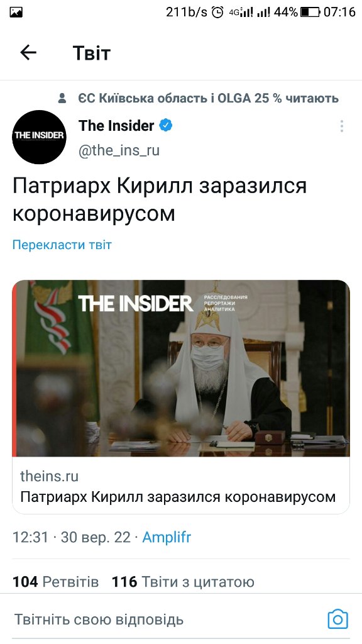Screen dimensions: 362x644
Task: View the 104 Ретвітів list
Action: pyautogui.click(x=56, y=582)
